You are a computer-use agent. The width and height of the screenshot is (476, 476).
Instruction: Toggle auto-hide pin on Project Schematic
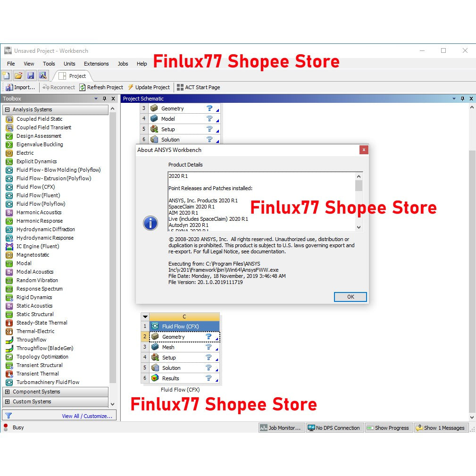463,99
